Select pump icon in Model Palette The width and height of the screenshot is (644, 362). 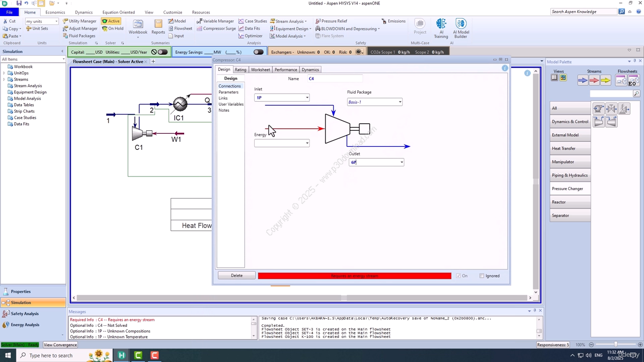coord(598,109)
